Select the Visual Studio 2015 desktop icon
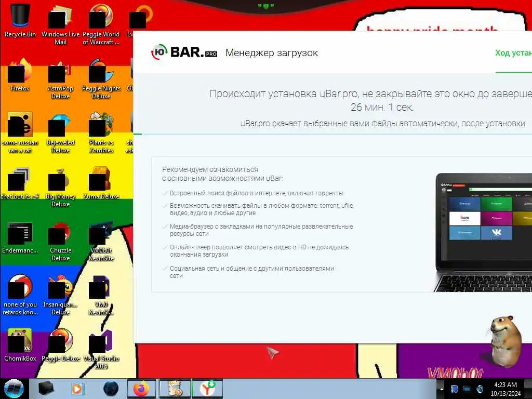Screen dimensions: 532x399 coord(101,350)
